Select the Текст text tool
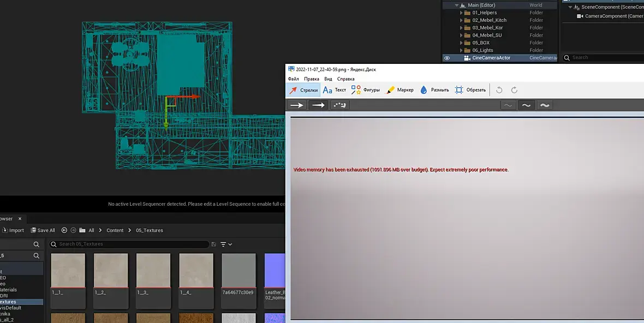 tap(335, 90)
